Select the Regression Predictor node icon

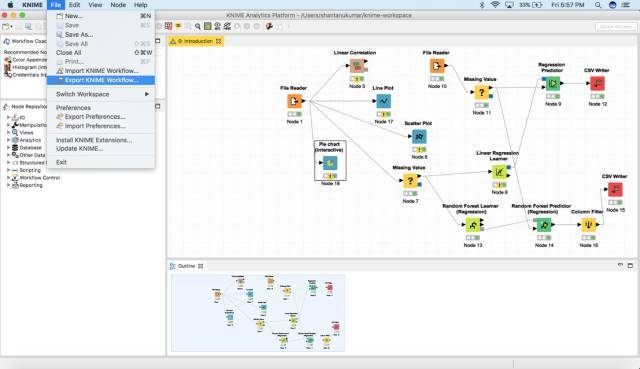[553, 84]
